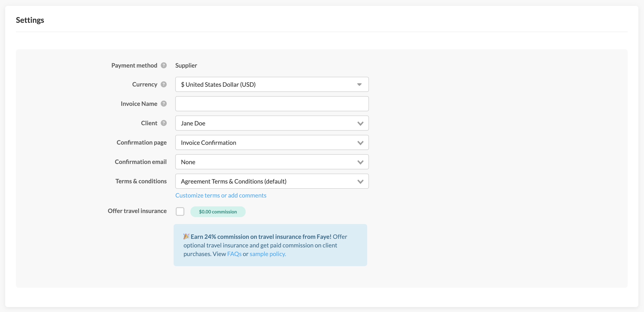644x312 pixels.
Task: Click the chevron in Terms & conditions
Action: tap(360, 182)
